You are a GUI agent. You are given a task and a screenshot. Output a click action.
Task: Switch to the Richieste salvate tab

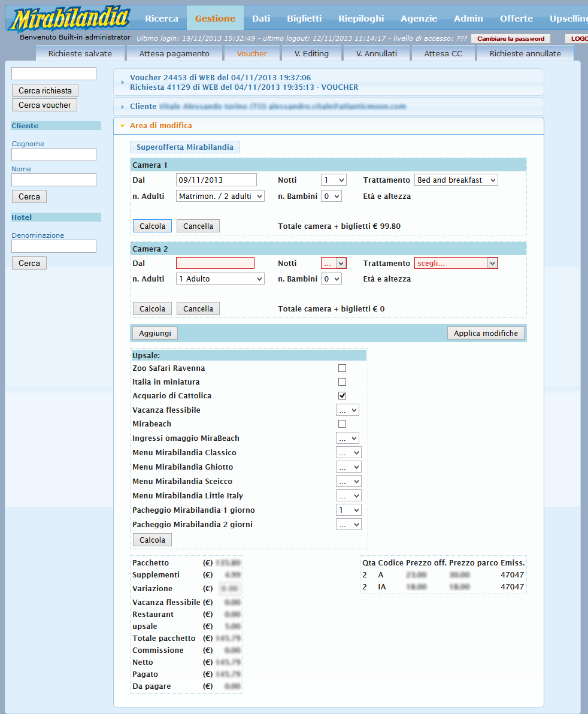coord(80,53)
